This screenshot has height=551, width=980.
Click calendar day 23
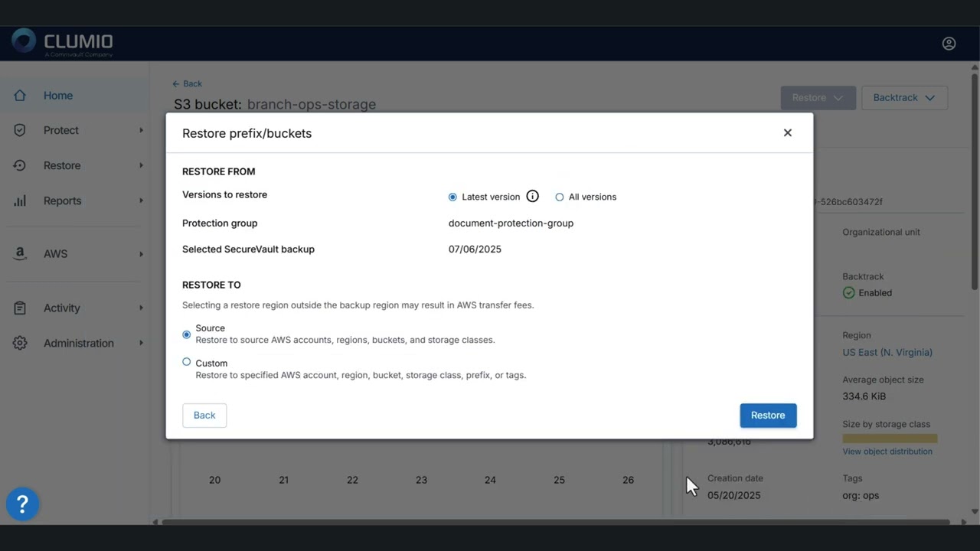click(x=421, y=480)
